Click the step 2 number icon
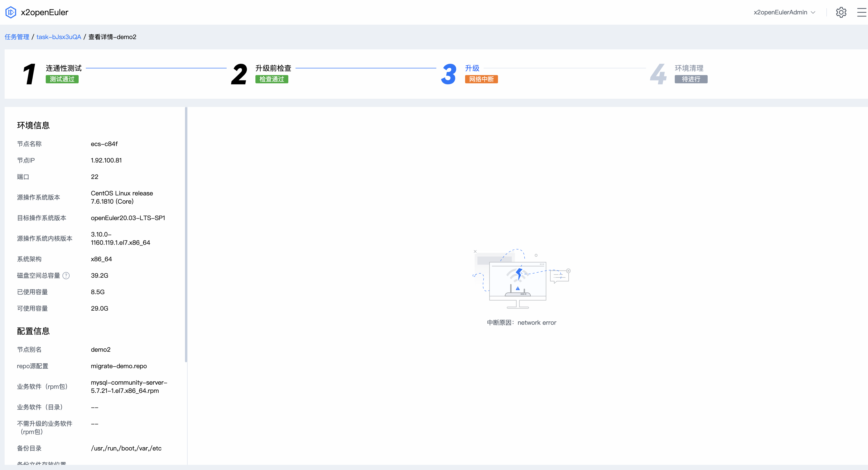 pos(239,74)
